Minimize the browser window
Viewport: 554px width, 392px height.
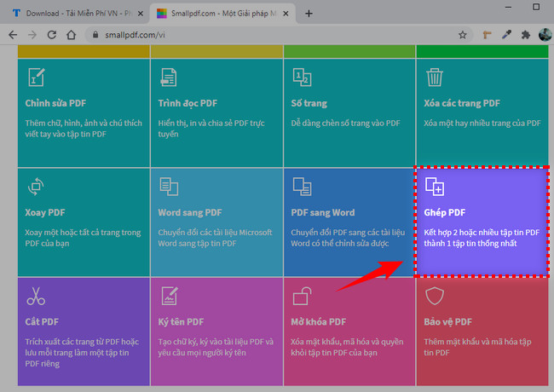(x=509, y=7)
